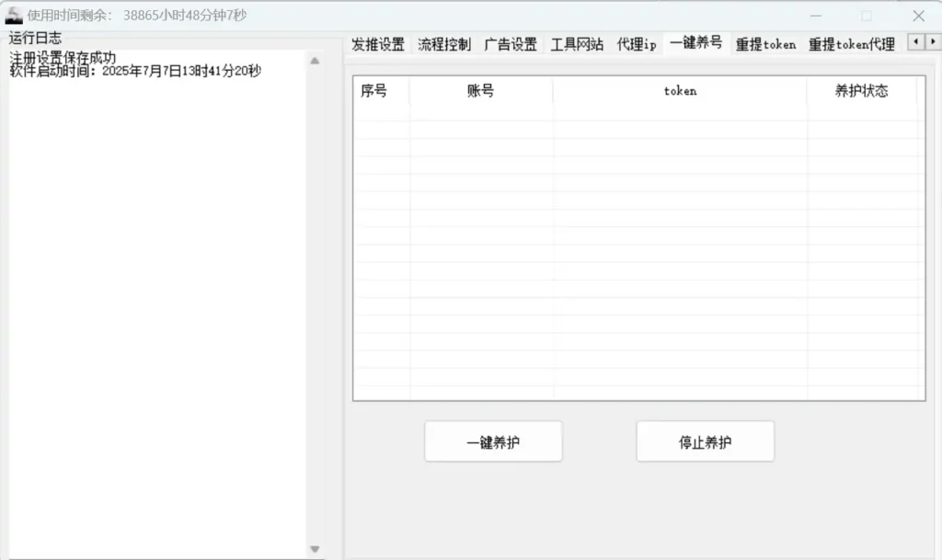Click the token column header
942x560 pixels.
[x=680, y=91]
